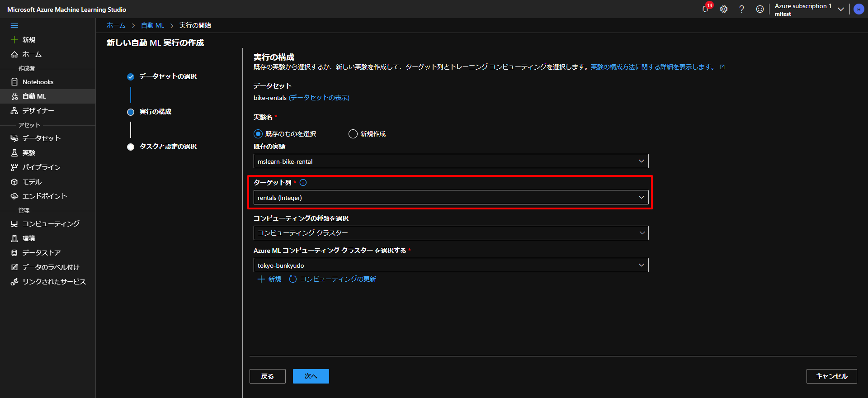Click the help question mark icon
Viewport: 868px width, 398px height.
point(741,9)
